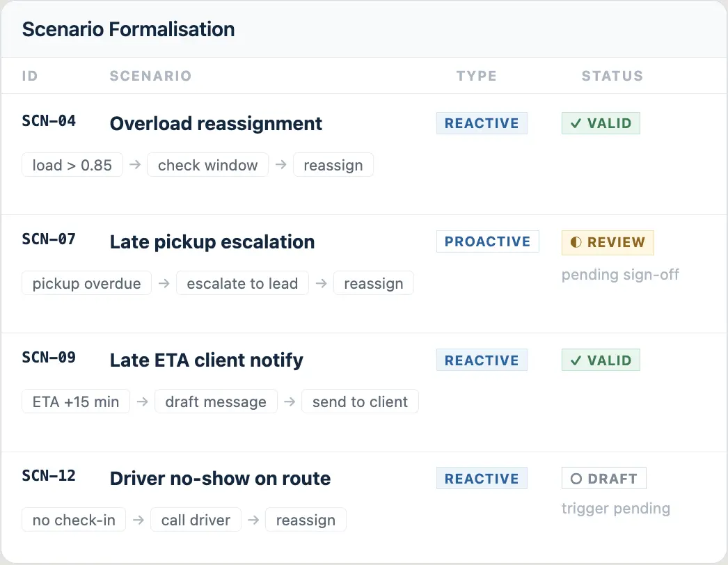
Task: Sort by the SCENARIO column header
Action: [x=150, y=76]
